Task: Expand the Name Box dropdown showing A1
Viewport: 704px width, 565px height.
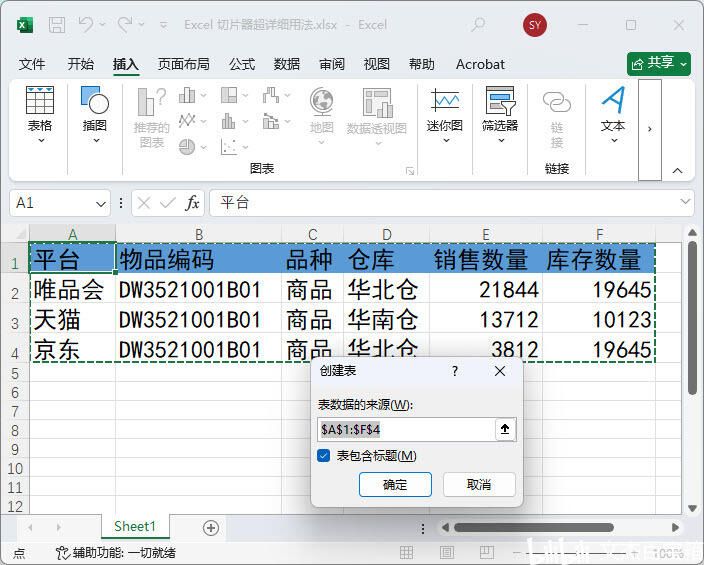Action: pyautogui.click(x=101, y=203)
